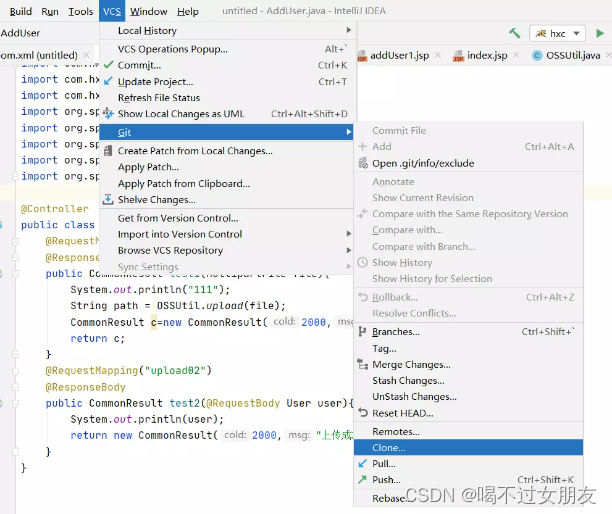Expand Import into Version Control submenu arrow

tap(349, 234)
